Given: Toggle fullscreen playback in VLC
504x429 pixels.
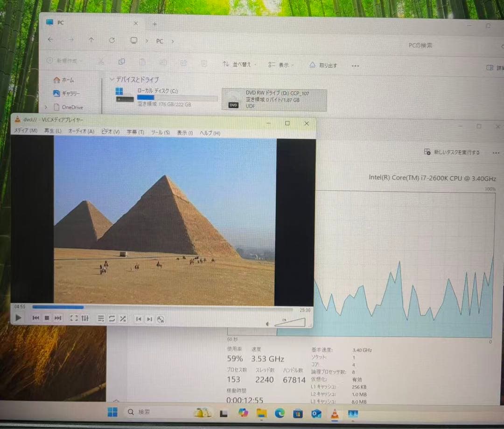Looking at the screenshot, I should tap(73, 319).
